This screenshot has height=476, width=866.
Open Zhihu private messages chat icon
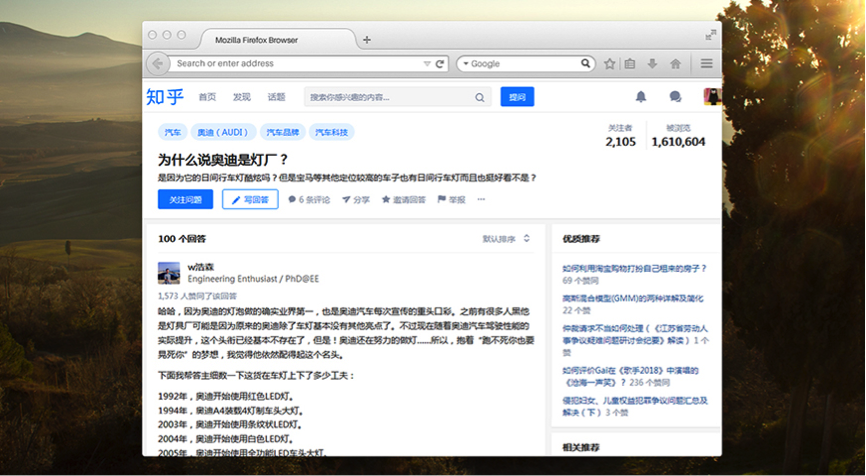tap(675, 97)
